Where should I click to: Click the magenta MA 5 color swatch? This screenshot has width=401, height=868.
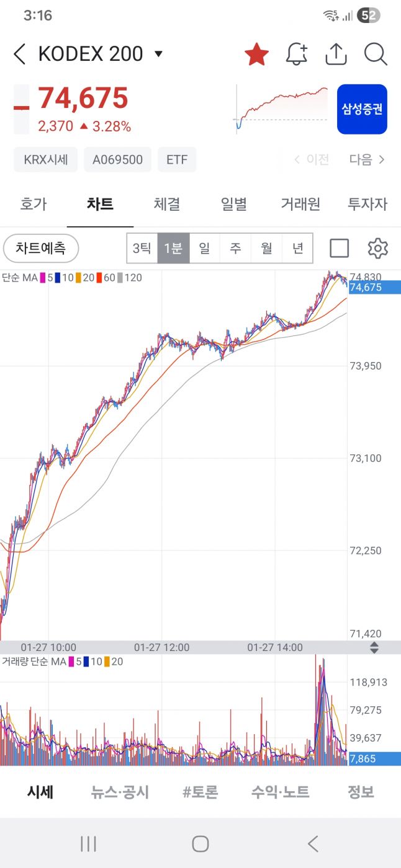[x=43, y=278]
